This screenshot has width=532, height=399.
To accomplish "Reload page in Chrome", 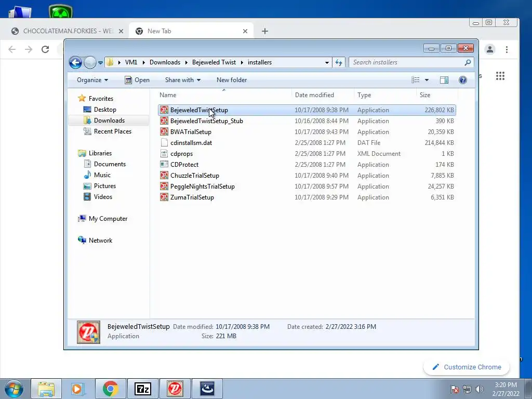I will (x=45, y=49).
